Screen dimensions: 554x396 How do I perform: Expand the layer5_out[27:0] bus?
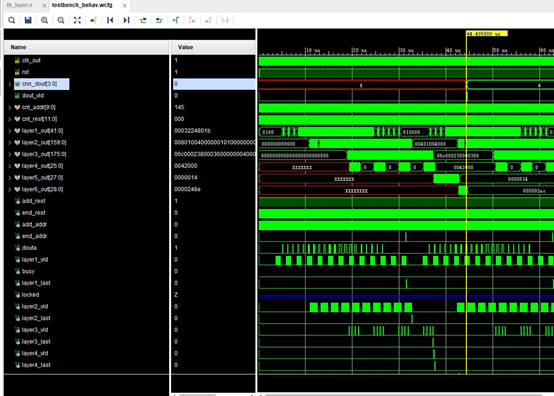pos(10,178)
